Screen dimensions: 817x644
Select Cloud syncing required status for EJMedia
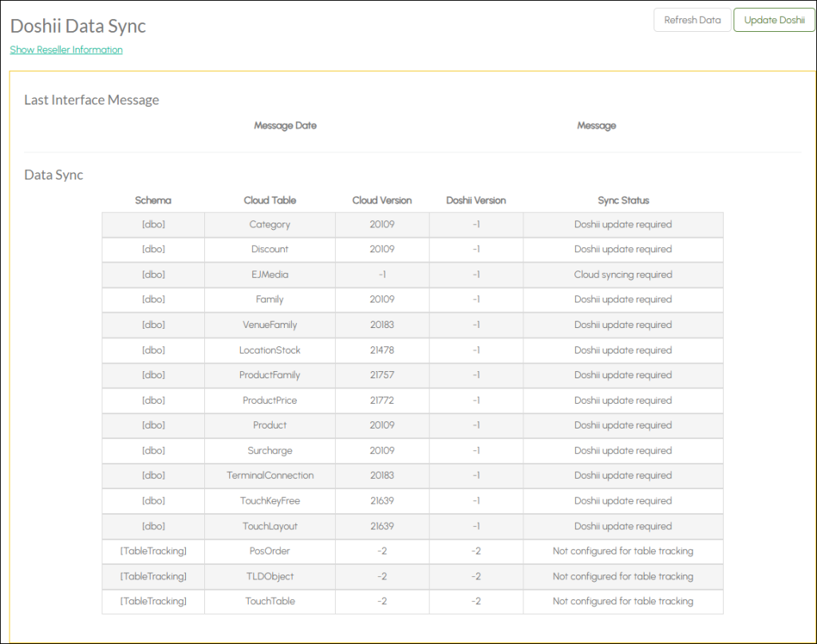pyautogui.click(x=623, y=275)
